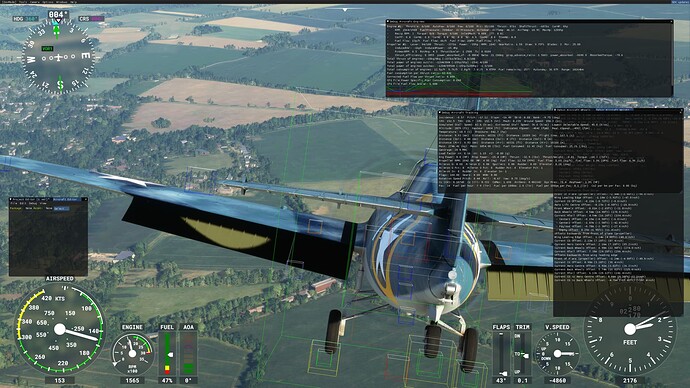Click the altitude value 2176
The image size is (690, 388).
point(630,381)
